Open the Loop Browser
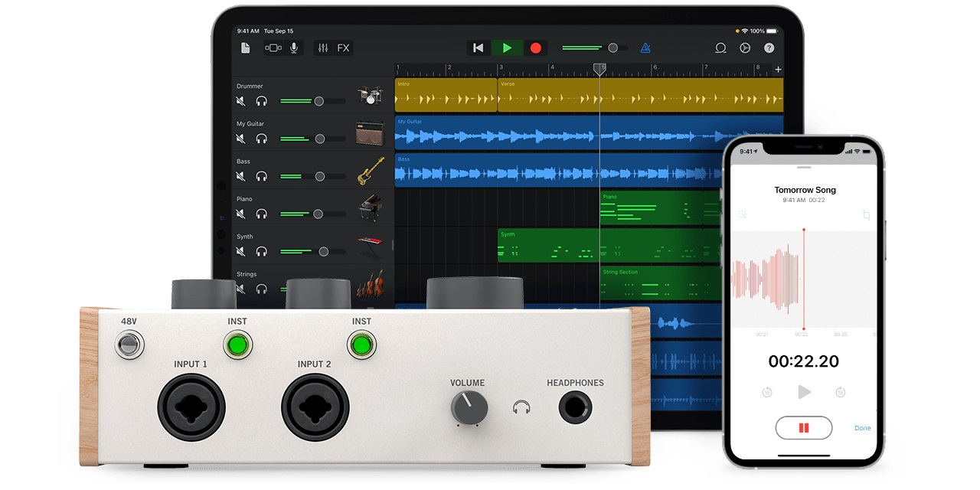Screen dimensions: 980x490 point(720,47)
